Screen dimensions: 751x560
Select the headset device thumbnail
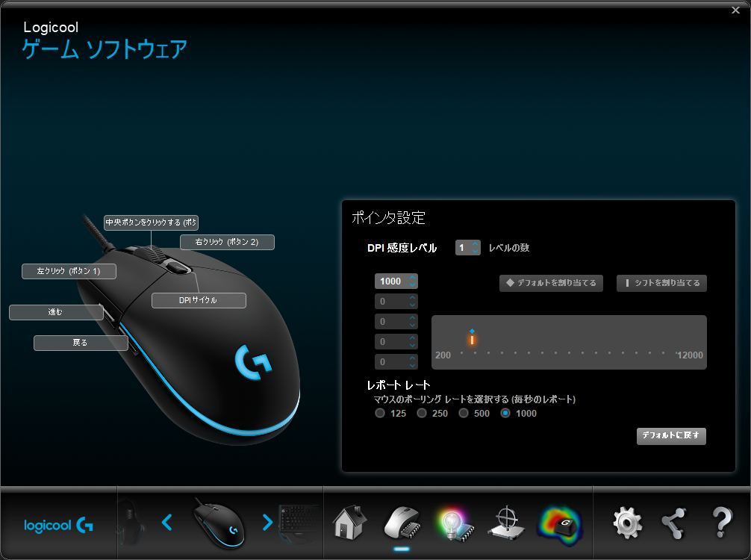tap(131, 522)
